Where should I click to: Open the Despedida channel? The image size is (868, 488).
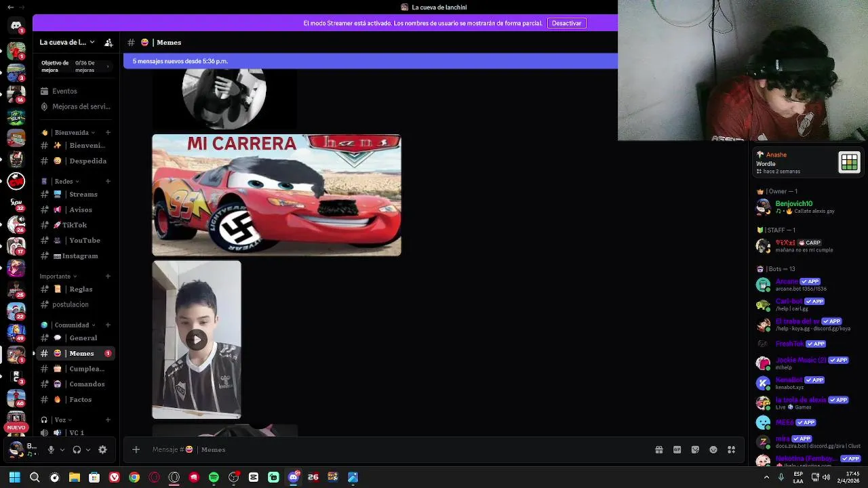click(76, 161)
